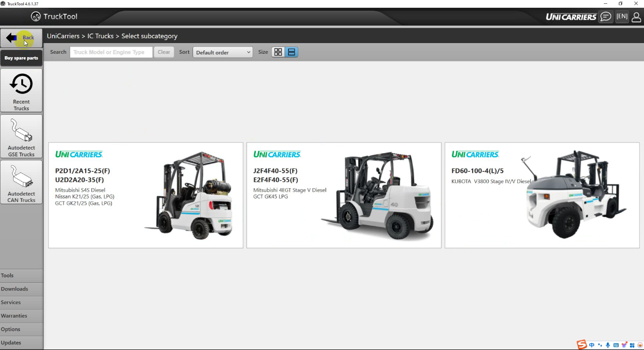This screenshot has height=350, width=644.
Task: Select the P2D1/2A15-25(F) truck card
Action: [x=146, y=195]
